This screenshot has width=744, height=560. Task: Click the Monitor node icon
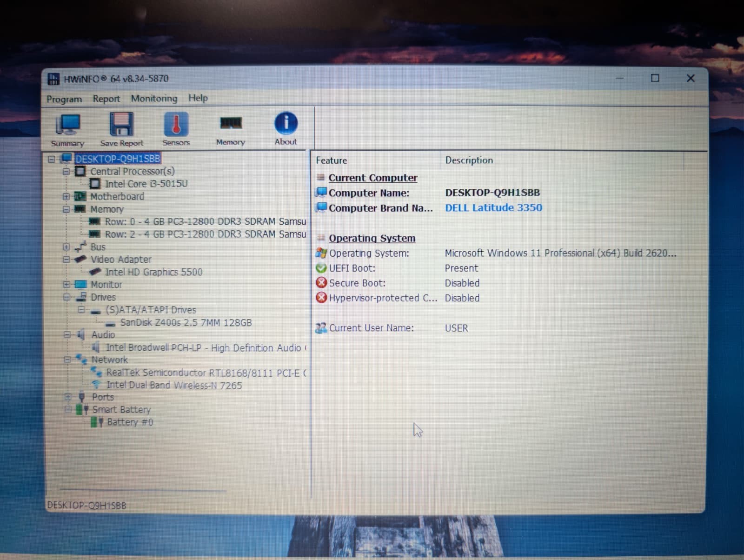[x=80, y=284]
